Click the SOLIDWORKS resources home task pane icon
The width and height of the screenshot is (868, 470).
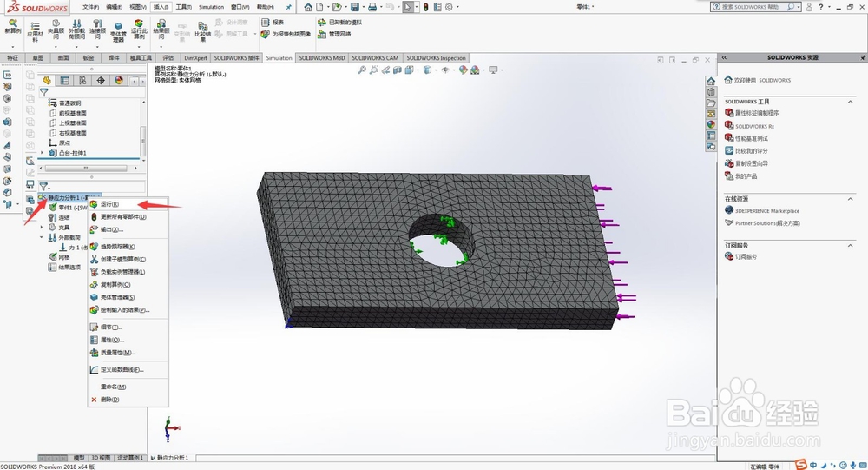tap(711, 81)
